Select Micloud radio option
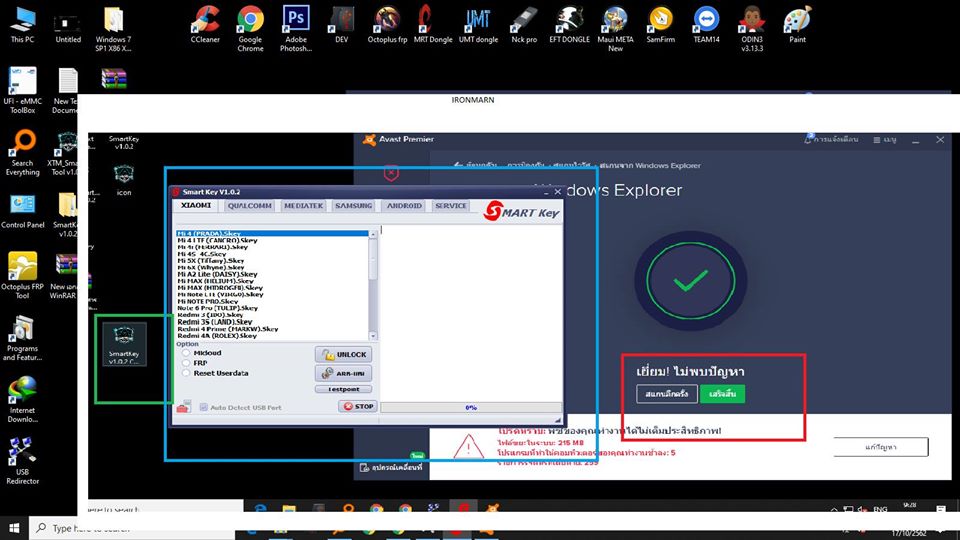The height and width of the screenshot is (540, 960). [x=186, y=353]
